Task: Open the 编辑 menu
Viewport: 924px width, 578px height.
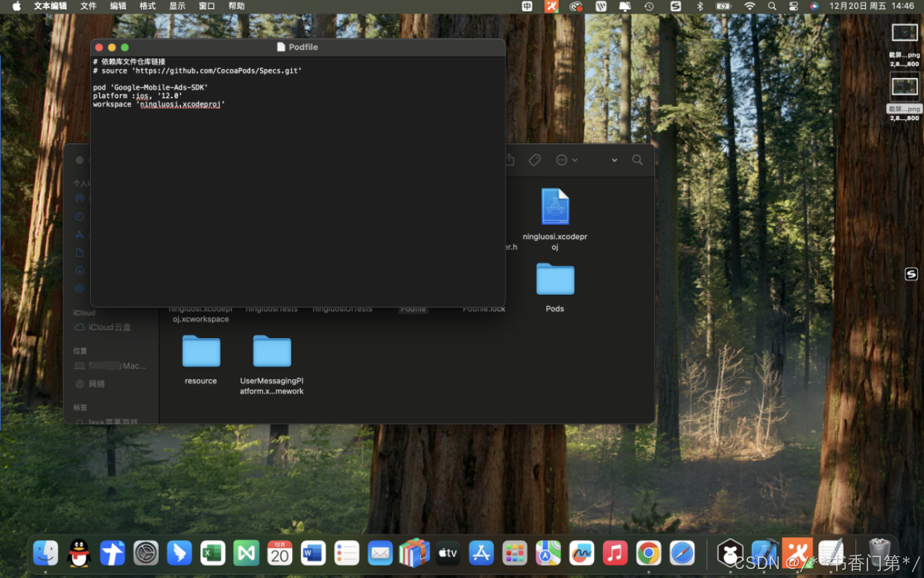Action: point(118,6)
